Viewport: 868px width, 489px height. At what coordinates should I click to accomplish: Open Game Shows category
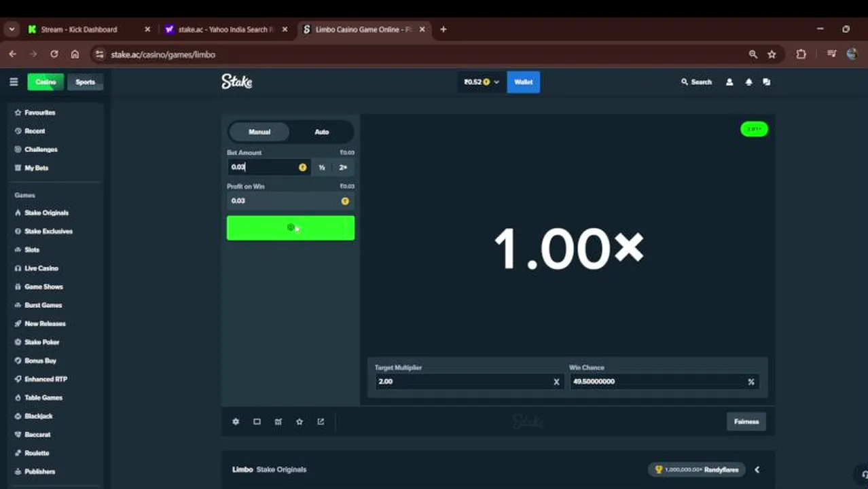[43, 287]
